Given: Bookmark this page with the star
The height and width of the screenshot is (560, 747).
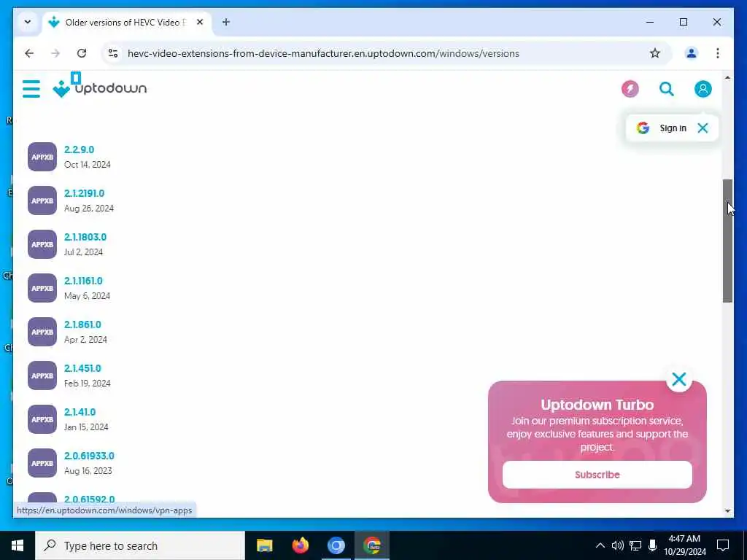Looking at the screenshot, I should tap(655, 53).
